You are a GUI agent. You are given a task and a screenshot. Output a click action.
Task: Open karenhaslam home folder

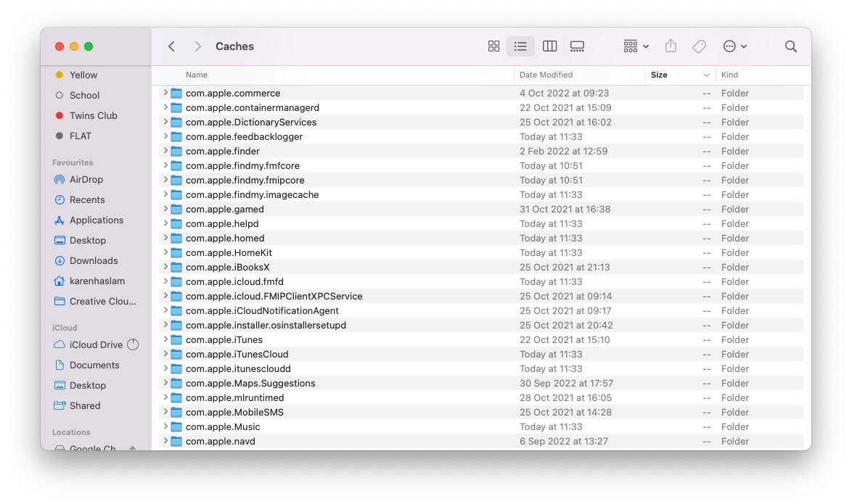click(97, 281)
